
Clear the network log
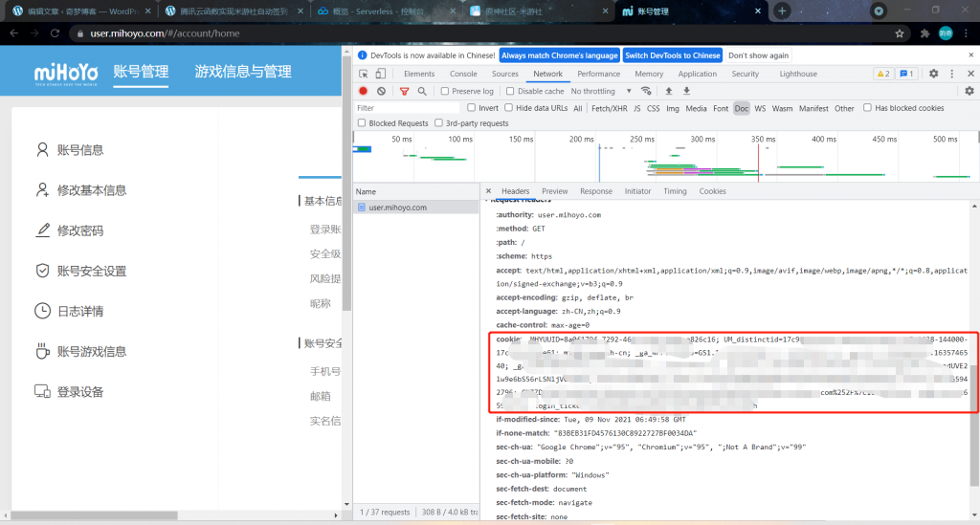coord(381,91)
